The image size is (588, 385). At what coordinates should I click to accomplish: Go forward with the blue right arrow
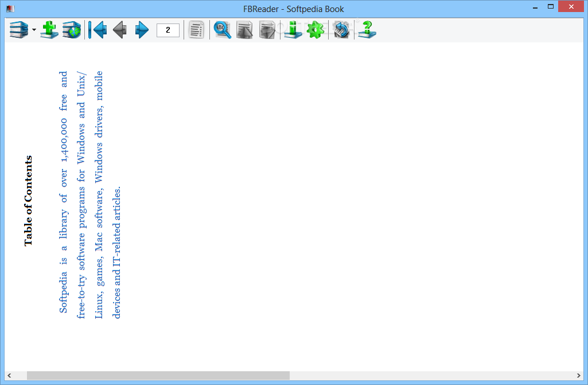point(142,30)
